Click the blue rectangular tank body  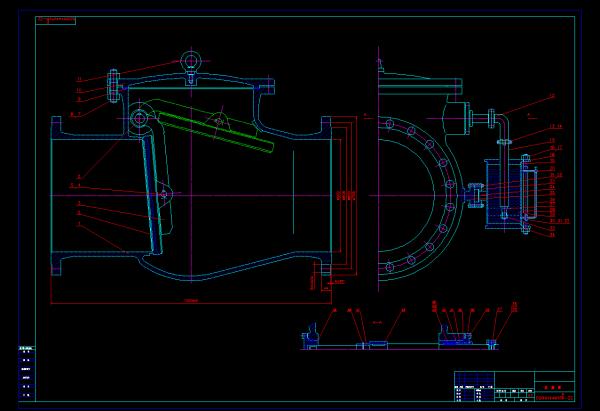[504, 194]
